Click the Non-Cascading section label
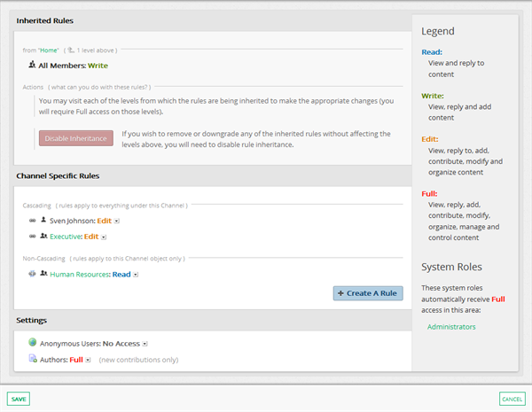532x412 pixels. 43,259
